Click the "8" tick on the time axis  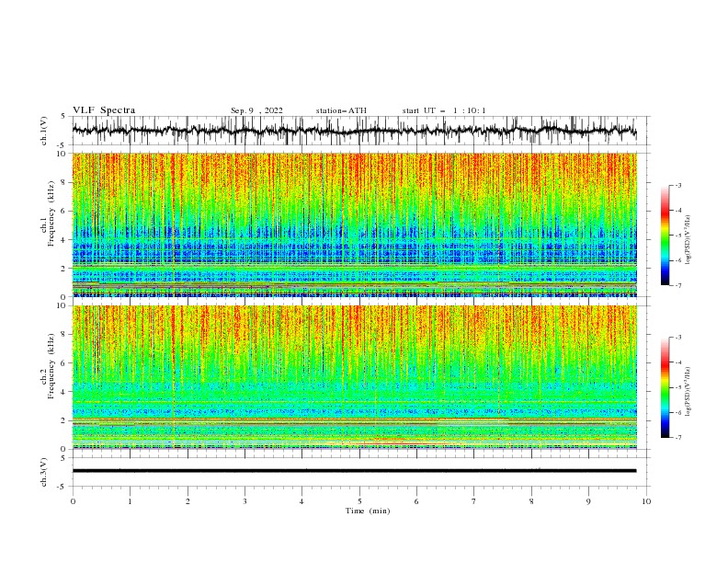click(531, 501)
